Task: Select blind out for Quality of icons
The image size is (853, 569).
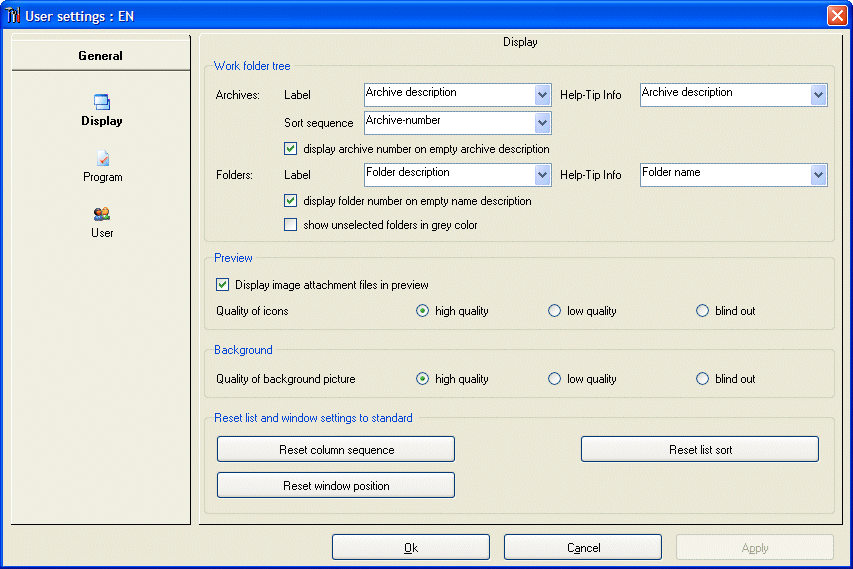Action: coord(702,311)
